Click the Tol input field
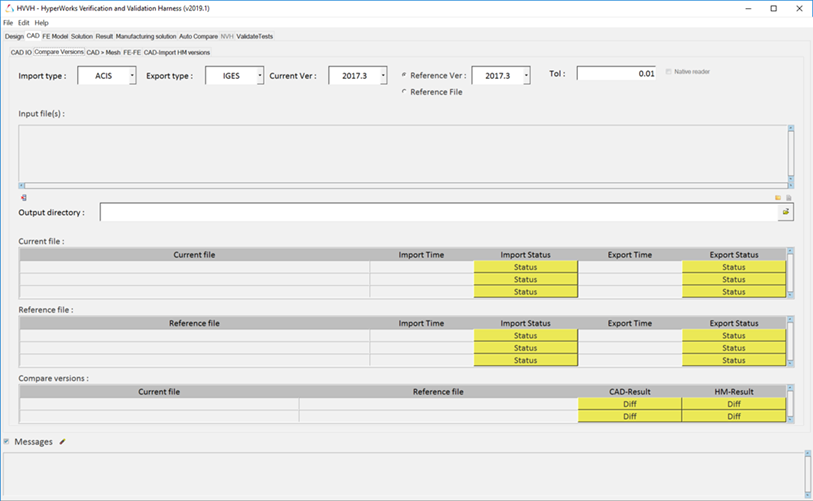This screenshot has height=501, width=813. click(x=616, y=74)
